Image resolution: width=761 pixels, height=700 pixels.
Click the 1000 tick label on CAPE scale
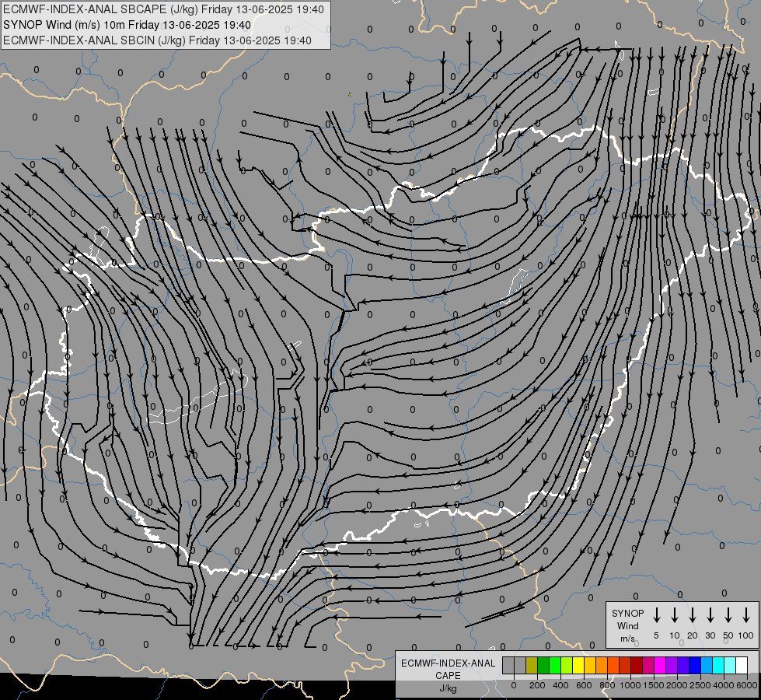tap(630, 685)
